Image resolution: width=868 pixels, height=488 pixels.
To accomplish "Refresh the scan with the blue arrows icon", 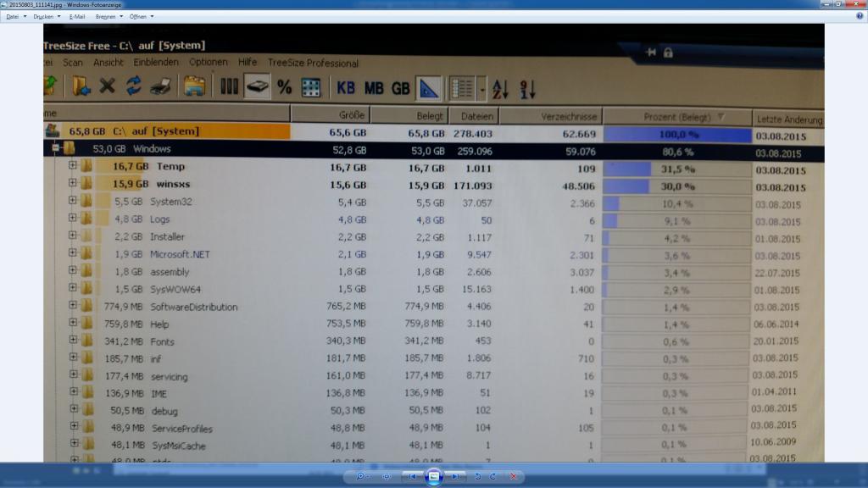I will point(133,86).
